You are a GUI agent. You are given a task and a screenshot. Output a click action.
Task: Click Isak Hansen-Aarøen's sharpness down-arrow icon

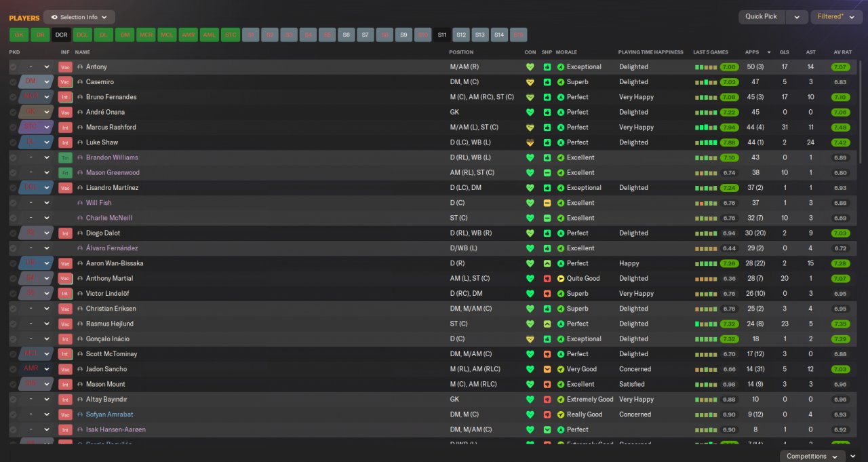[547, 429]
